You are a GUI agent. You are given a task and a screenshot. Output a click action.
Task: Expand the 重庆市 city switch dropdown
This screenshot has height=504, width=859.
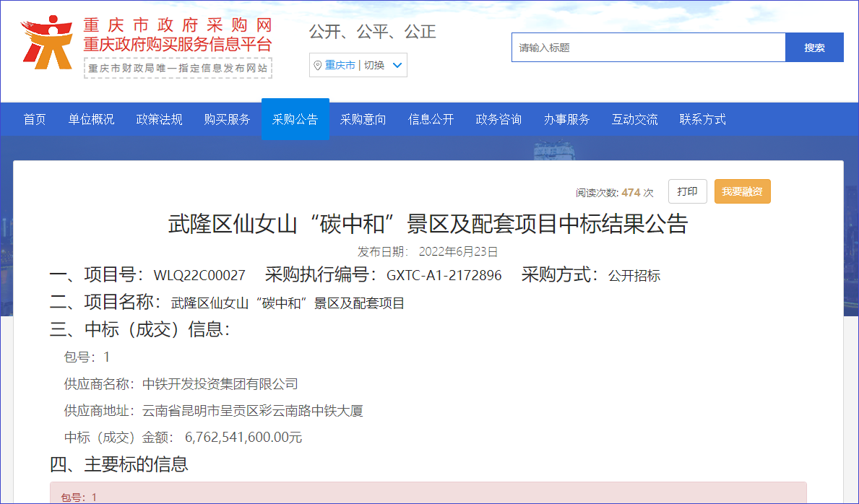click(x=397, y=66)
